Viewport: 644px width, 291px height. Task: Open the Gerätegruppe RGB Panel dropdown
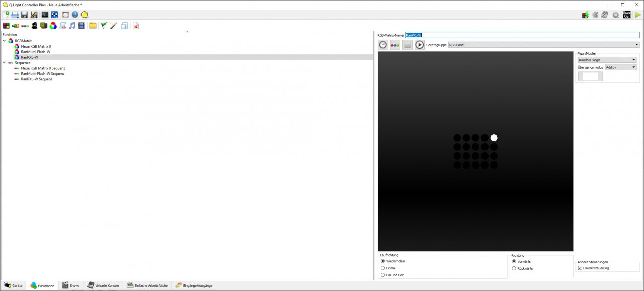click(543, 45)
